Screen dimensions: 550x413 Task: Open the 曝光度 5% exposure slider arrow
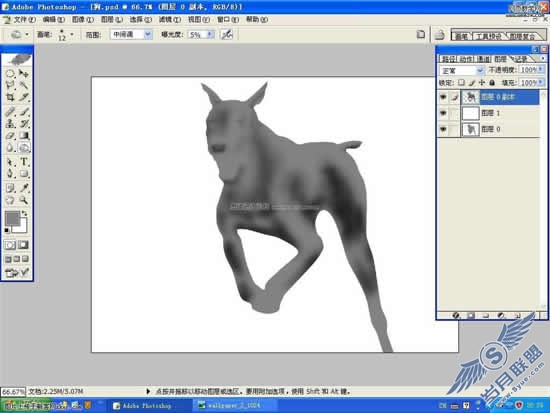click(x=210, y=34)
